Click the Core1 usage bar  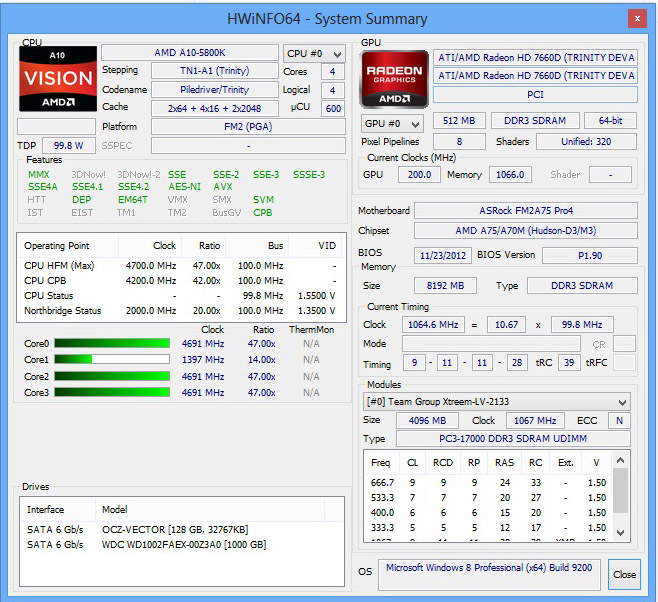point(112,360)
